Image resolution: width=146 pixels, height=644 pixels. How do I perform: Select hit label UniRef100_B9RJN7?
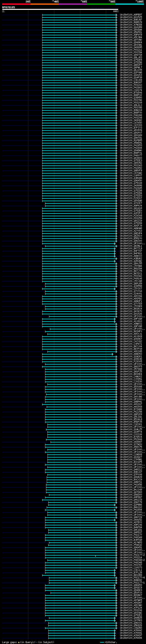(131, 20)
